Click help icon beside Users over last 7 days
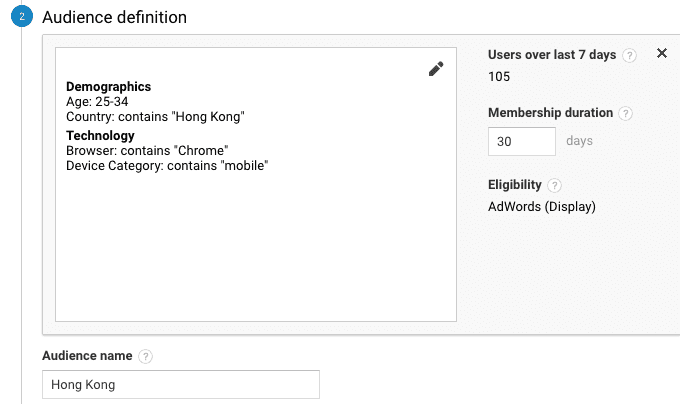Image resolution: width=680 pixels, height=404 pixels. click(629, 56)
